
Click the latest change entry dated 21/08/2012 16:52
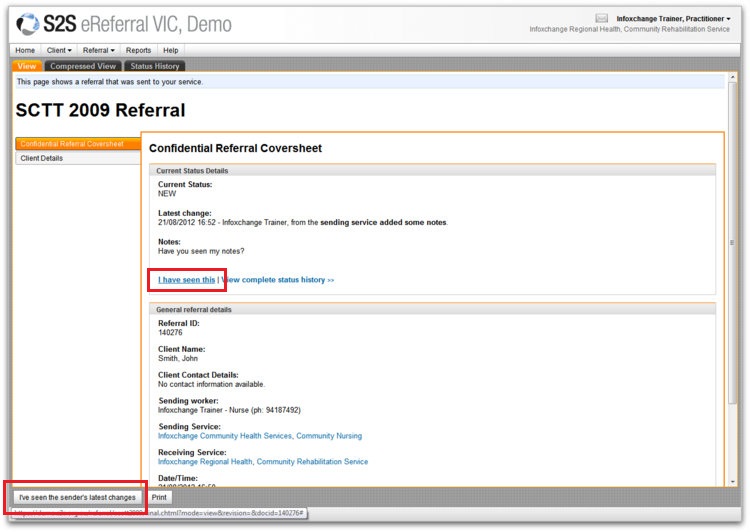[303, 222]
